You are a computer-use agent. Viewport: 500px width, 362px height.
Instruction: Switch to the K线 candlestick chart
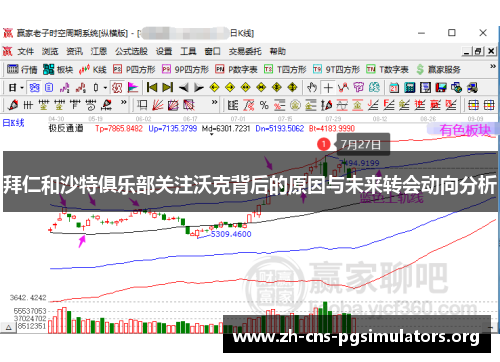pos(93,69)
